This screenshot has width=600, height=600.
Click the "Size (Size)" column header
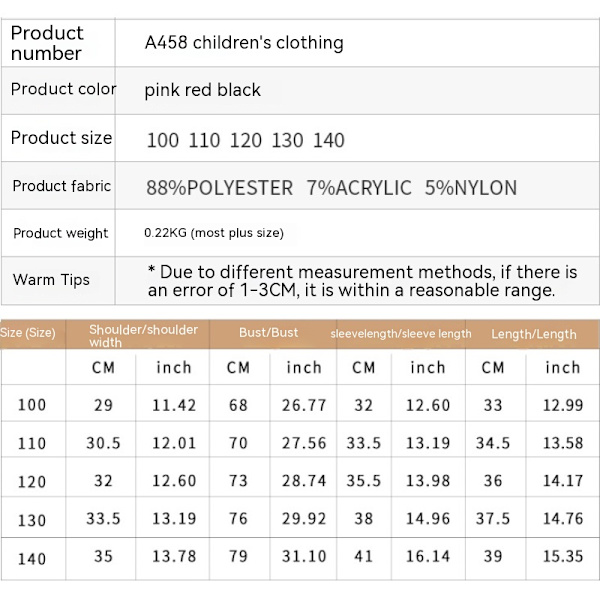28,333
